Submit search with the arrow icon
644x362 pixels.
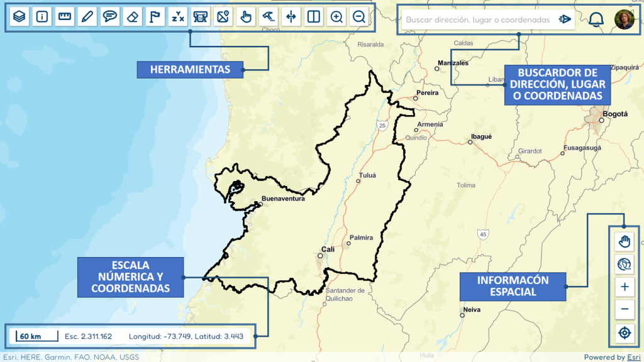(565, 19)
